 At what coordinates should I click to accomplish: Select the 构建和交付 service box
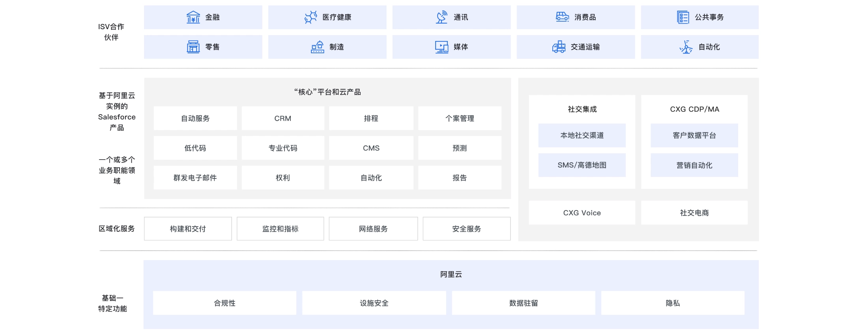[188, 229]
